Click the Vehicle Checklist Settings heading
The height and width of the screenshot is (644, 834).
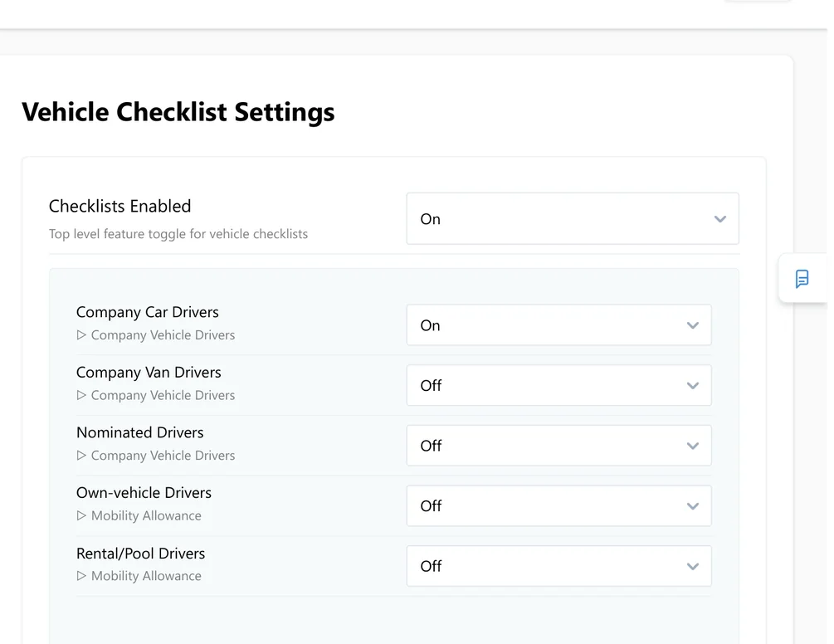tap(178, 112)
